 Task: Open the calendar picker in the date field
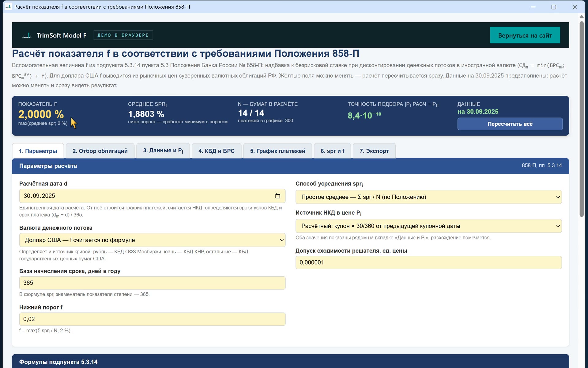277,196
